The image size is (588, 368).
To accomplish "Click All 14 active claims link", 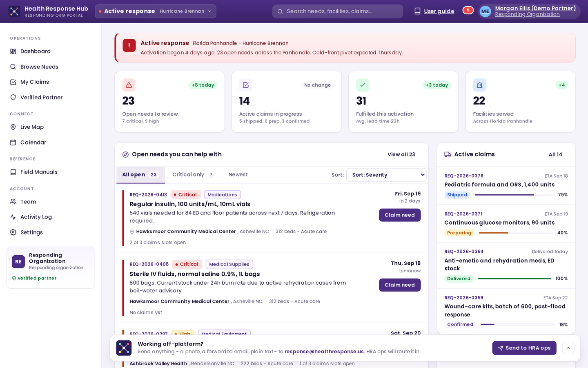I will 555,154.
